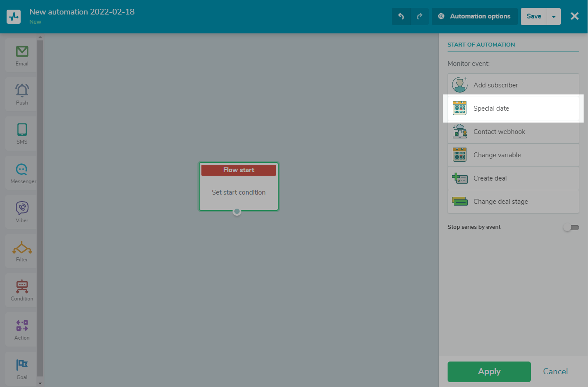Click the blocks sidebar scrollbar
The width and height of the screenshot is (588, 387).
pos(40,209)
